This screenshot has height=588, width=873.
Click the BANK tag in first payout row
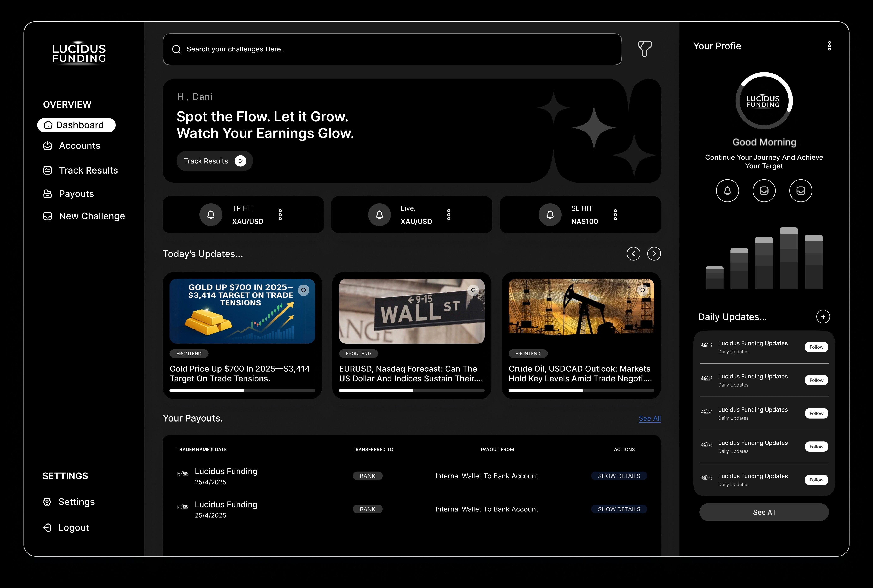[x=367, y=476]
